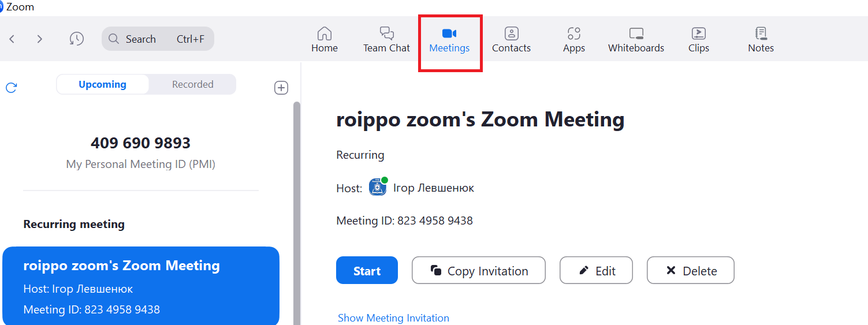Click the Zoom logo in title bar

pyautogui.click(x=2, y=7)
